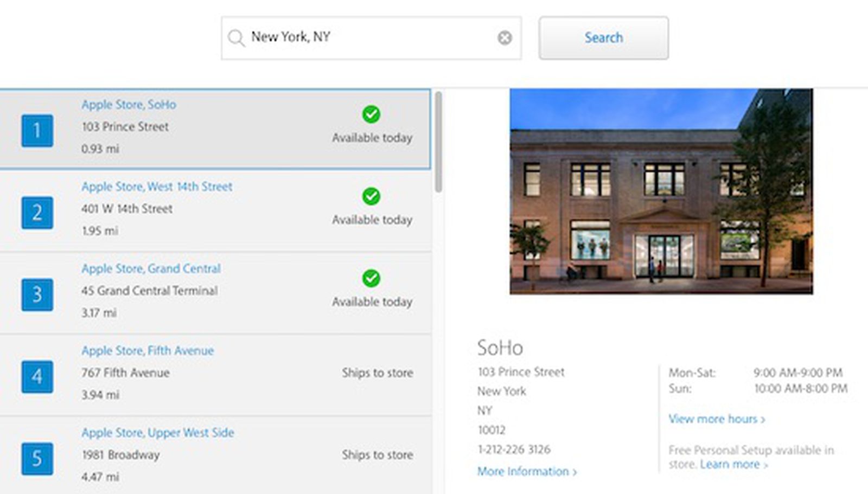Expand Learn more about Personal Setup
Viewport: 868px width, 494px height.
[x=731, y=464]
